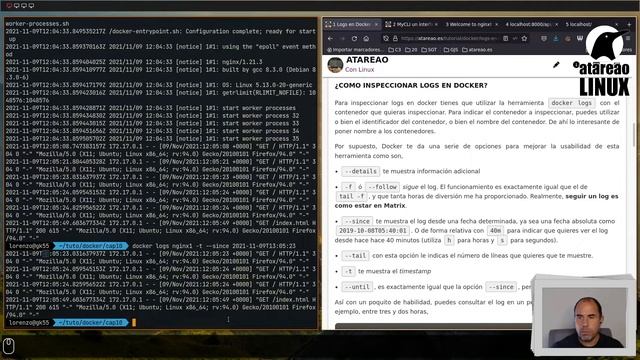Open the Firefox downloads arrow icon
640x360 pixels.
point(556,38)
